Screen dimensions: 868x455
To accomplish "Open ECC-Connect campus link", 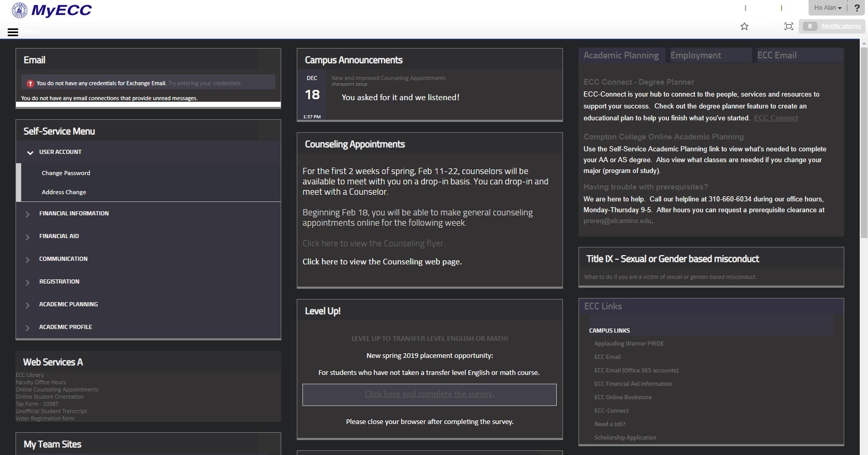I will [x=612, y=411].
